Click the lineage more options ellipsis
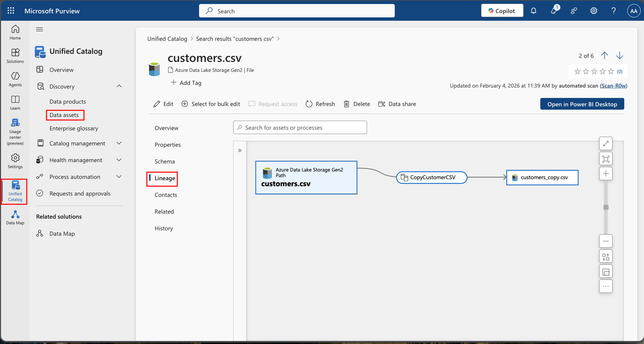 (x=606, y=286)
